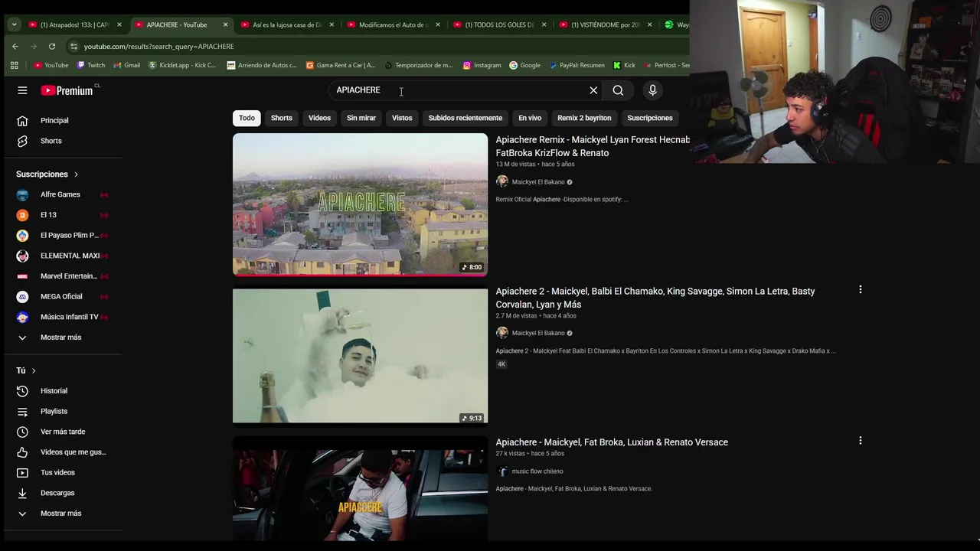Play the music flow chileno Apiachere thumbnail
The height and width of the screenshot is (551, 980).
click(360, 488)
